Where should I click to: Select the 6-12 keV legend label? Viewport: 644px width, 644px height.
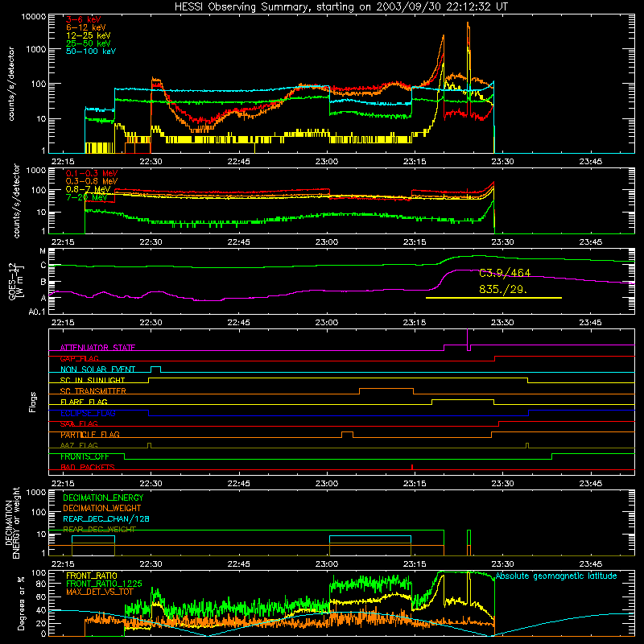point(86,27)
